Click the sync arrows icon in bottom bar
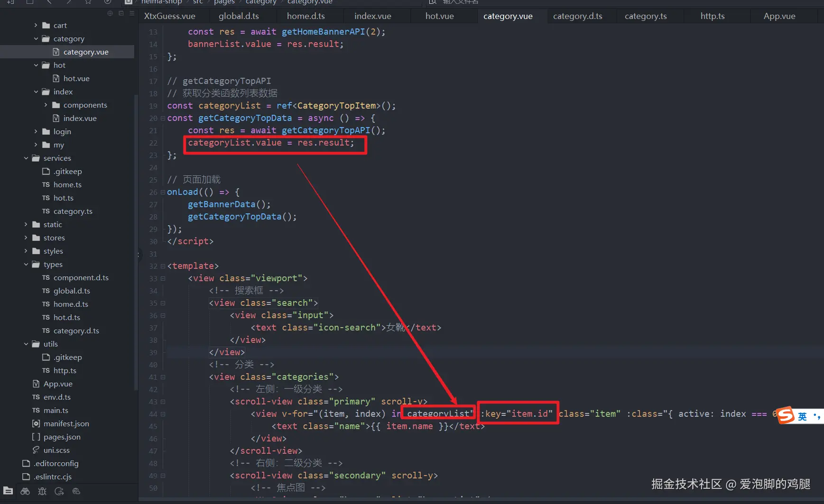This screenshot has width=824, height=504. (59, 491)
